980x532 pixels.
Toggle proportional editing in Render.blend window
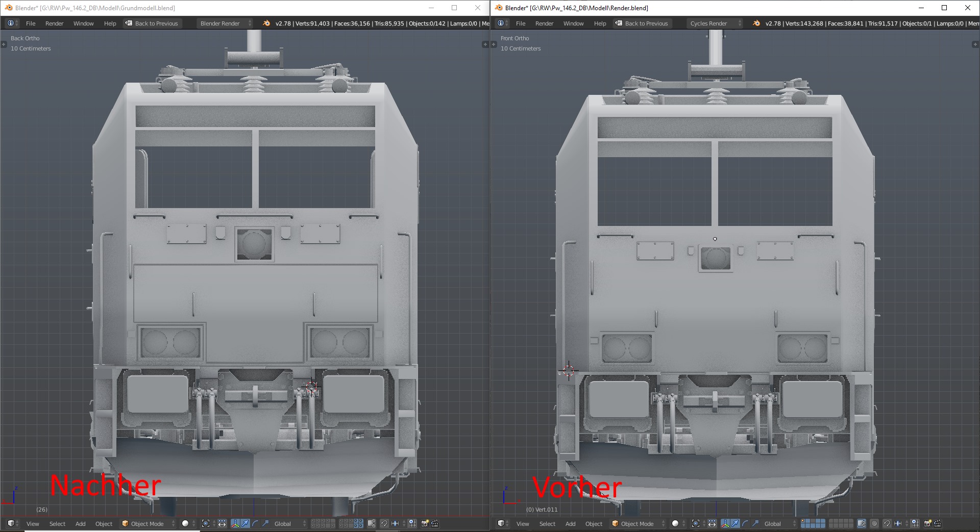click(874, 523)
